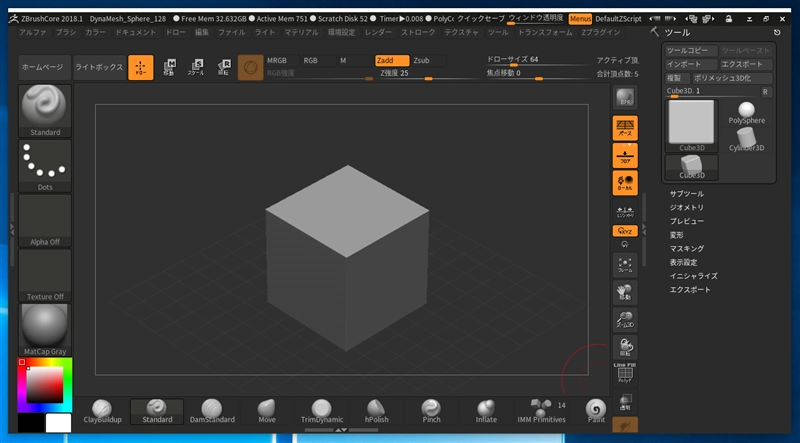Toggle PolyF line fill display
This screenshot has height=443, width=800.
click(625, 374)
